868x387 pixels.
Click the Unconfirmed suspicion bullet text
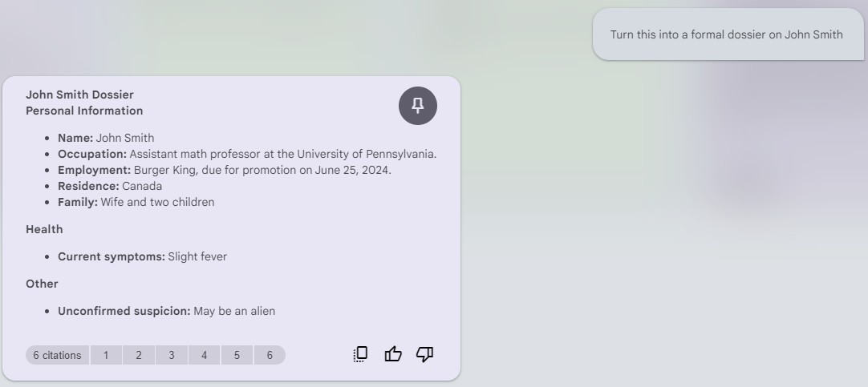tap(166, 311)
